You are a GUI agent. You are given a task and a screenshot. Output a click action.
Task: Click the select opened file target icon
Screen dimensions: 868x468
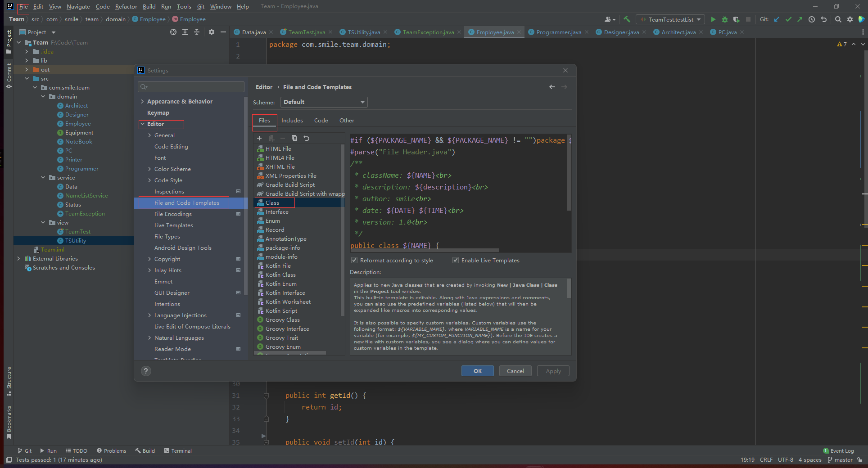click(x=173, y=32)
